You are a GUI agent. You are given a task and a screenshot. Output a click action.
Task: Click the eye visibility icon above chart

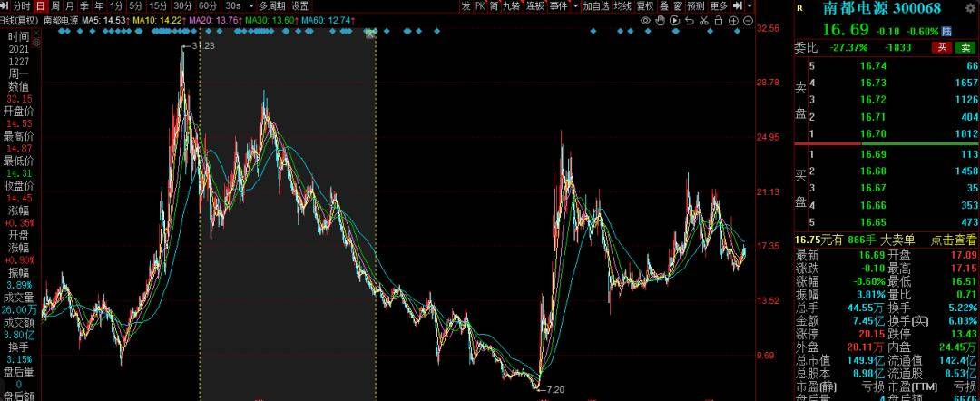[x=645, y=19]
